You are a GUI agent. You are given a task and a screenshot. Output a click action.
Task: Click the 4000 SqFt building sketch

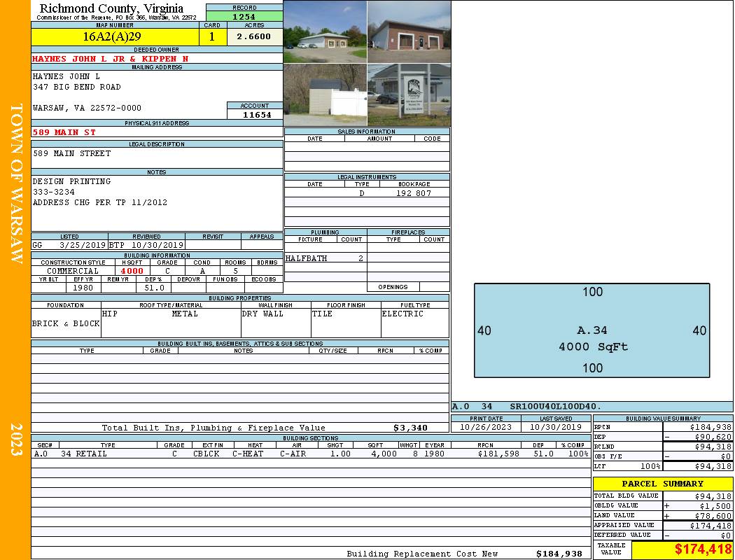click(591, 330)
